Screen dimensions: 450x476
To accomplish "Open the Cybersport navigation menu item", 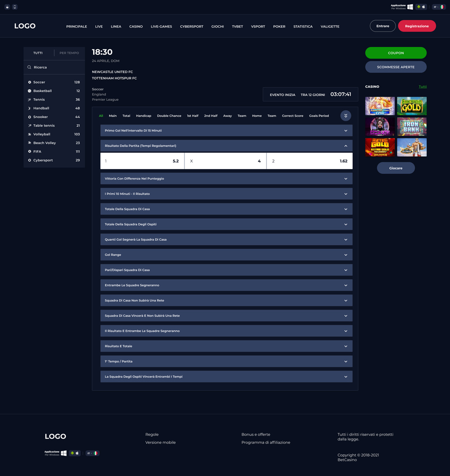I will [192, 27].
